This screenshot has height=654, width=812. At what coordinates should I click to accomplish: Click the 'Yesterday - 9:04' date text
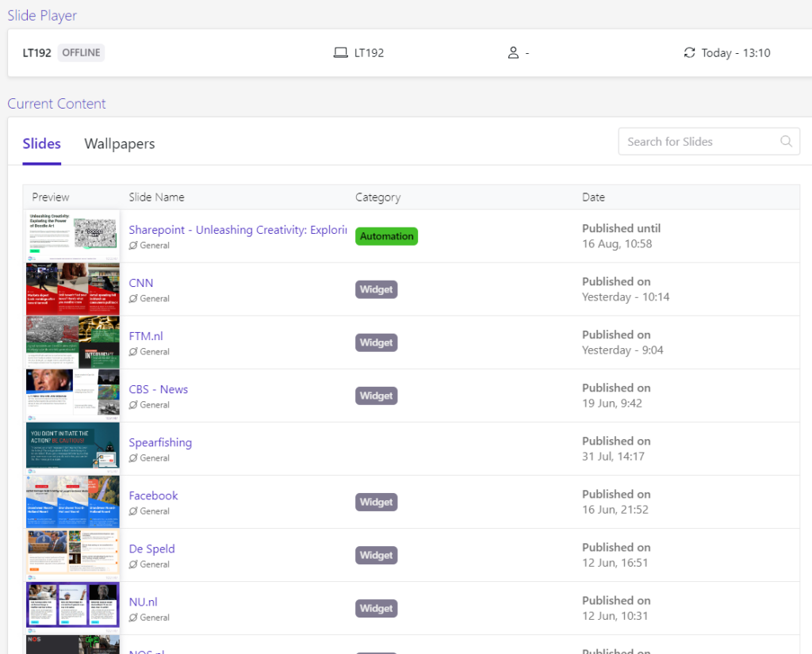[622, 350]
